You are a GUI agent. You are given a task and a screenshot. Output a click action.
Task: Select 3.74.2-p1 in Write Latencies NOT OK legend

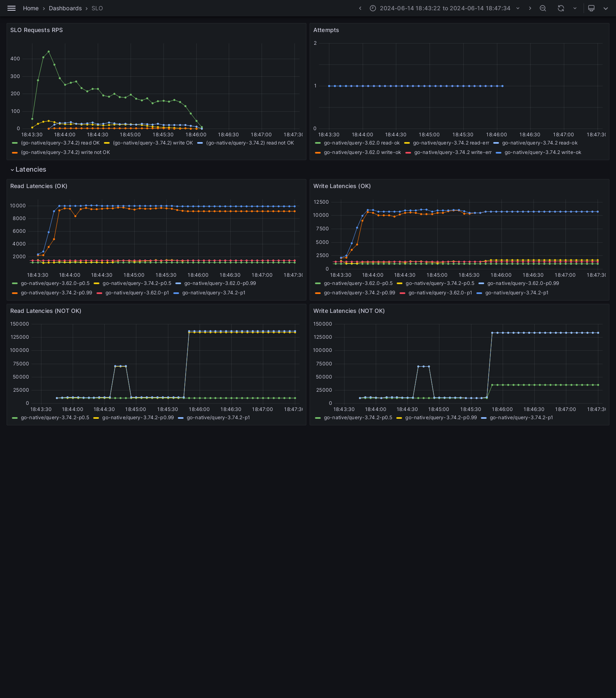(521, 418)
